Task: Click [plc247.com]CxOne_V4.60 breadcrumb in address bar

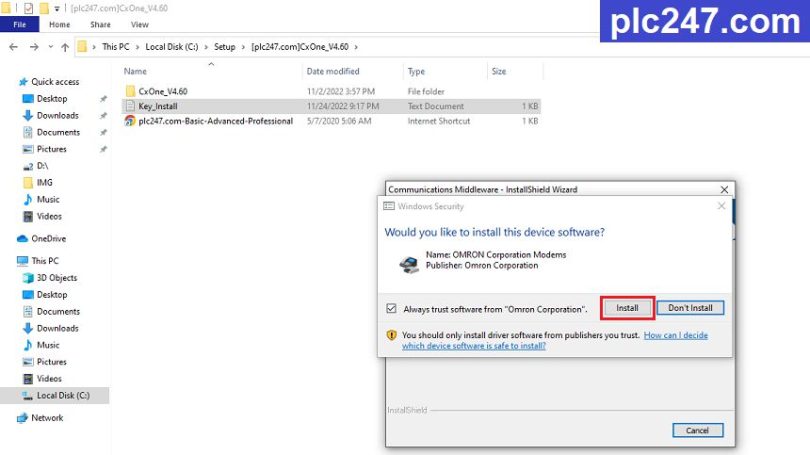Action: [x=300, y=46]
